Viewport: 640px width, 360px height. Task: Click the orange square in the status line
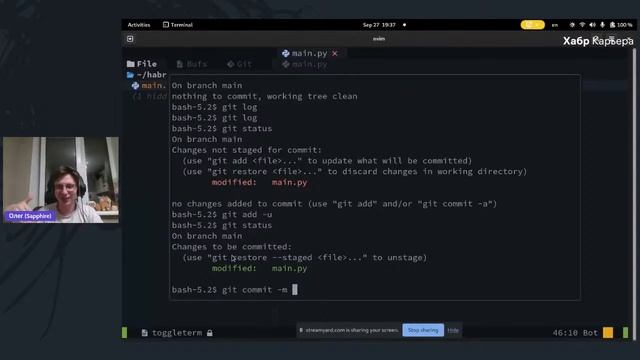tap(608, 333)
